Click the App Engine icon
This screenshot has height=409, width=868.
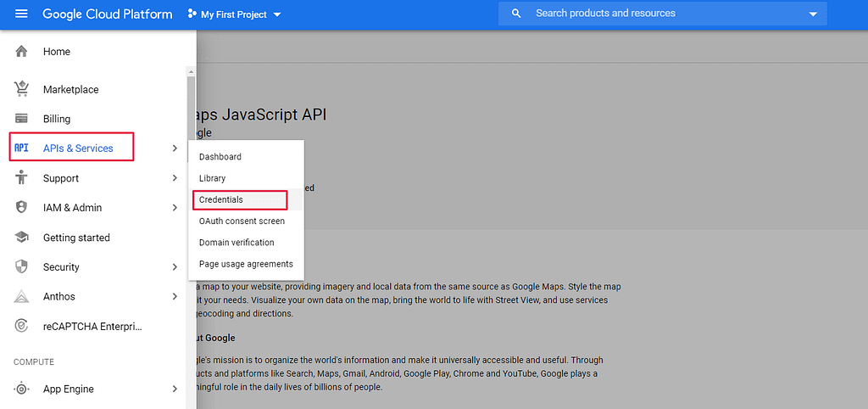(x=22, y=389)
